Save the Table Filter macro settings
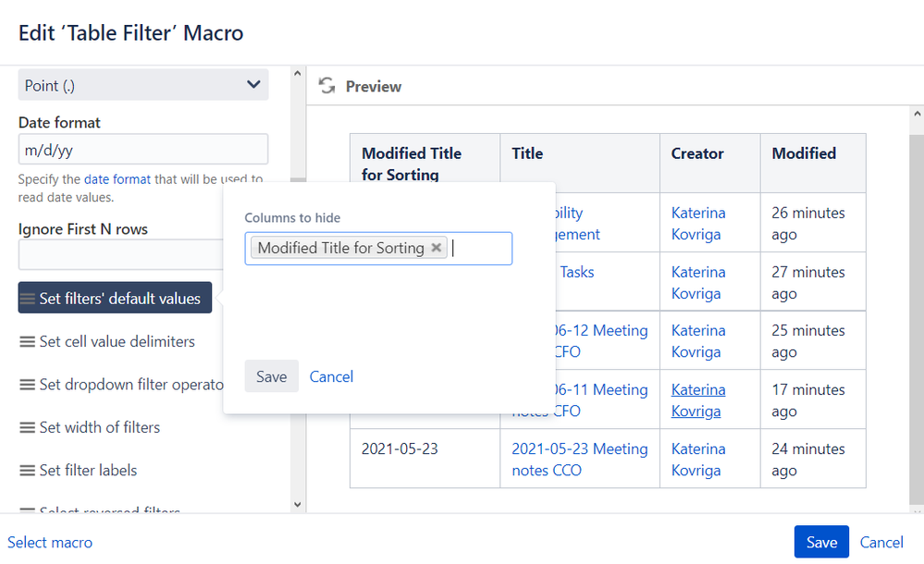The width and height of the screenshot is (924, 564). click(820, 543)
